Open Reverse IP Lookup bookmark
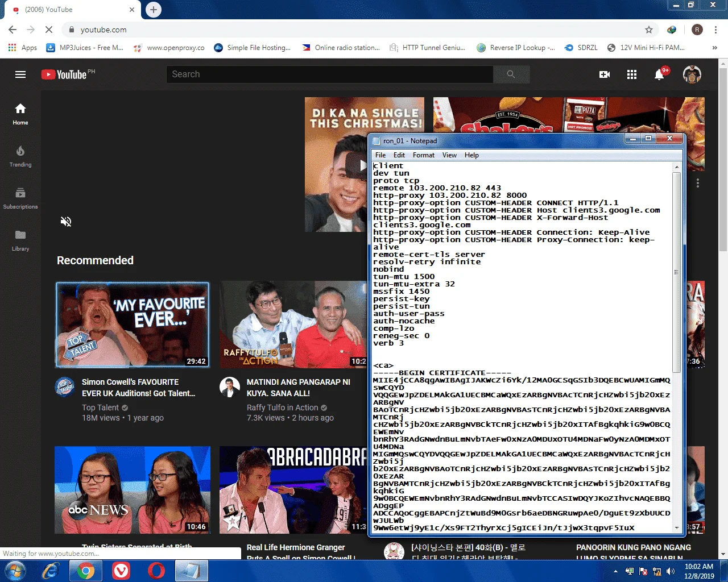The width and height of the screenshot is (728, 582). click(x=516, y=48)
